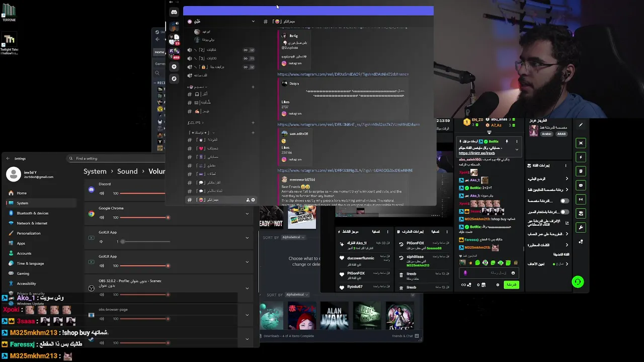Open Instagram reel link DRU0NKnE
Screen dimensions: 644x362
[349, 125]
